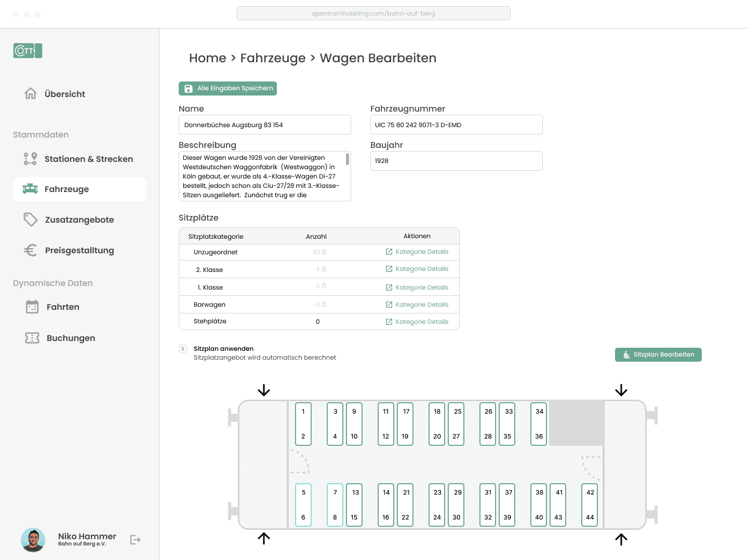Toggle the Sitzplan anwenden checkbox
The height and width of the screenshot is (560, 748).
(x=183, y=349)
